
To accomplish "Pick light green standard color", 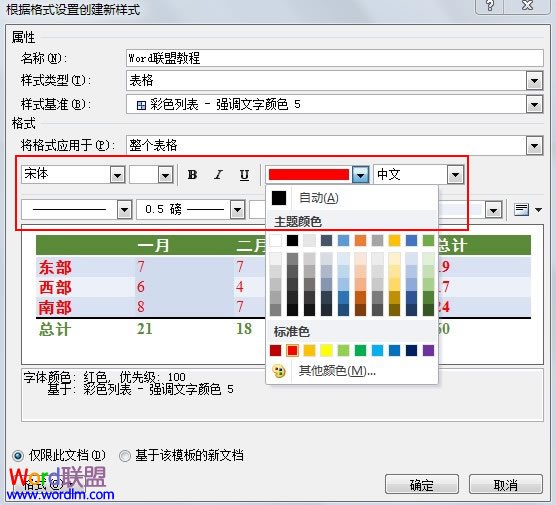I will click(x=343, y=350).
